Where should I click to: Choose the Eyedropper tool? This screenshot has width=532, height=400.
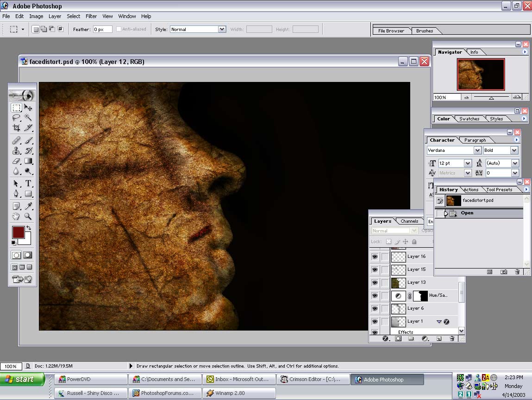pyautogui.click(x=28, y=206)
